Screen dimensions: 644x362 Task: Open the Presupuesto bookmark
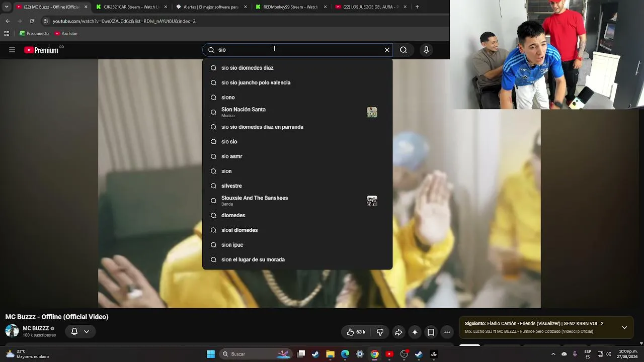click(x=34, y=34)
